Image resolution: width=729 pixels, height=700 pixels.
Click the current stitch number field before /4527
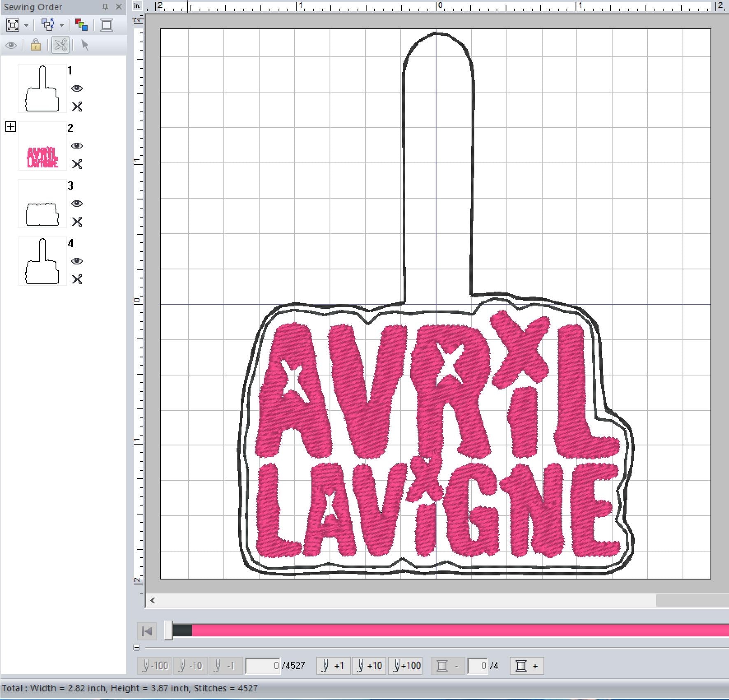(263, 666)
